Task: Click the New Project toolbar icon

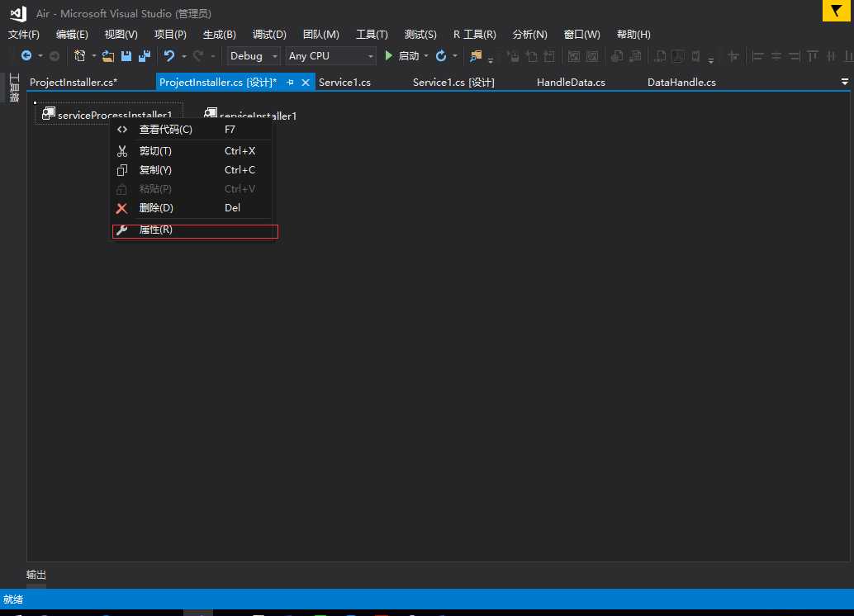Action: [x=79, y=55]
